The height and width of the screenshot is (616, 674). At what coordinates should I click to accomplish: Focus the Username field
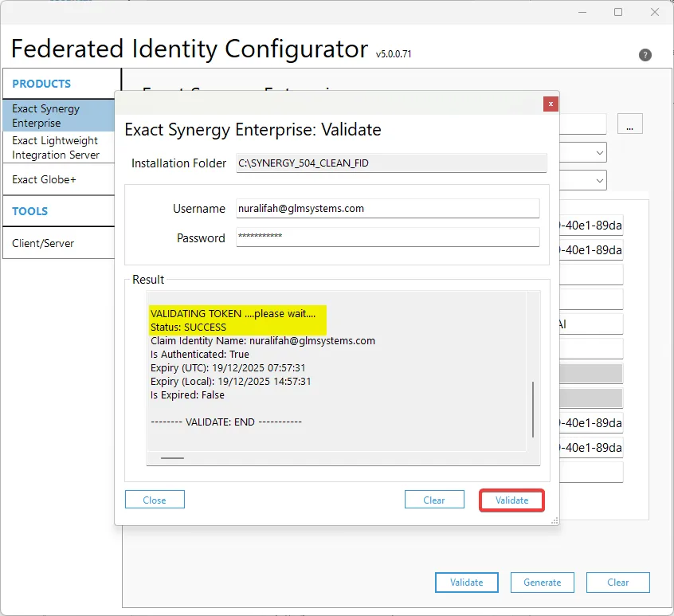pyautogui.click(x=388, y=208)
